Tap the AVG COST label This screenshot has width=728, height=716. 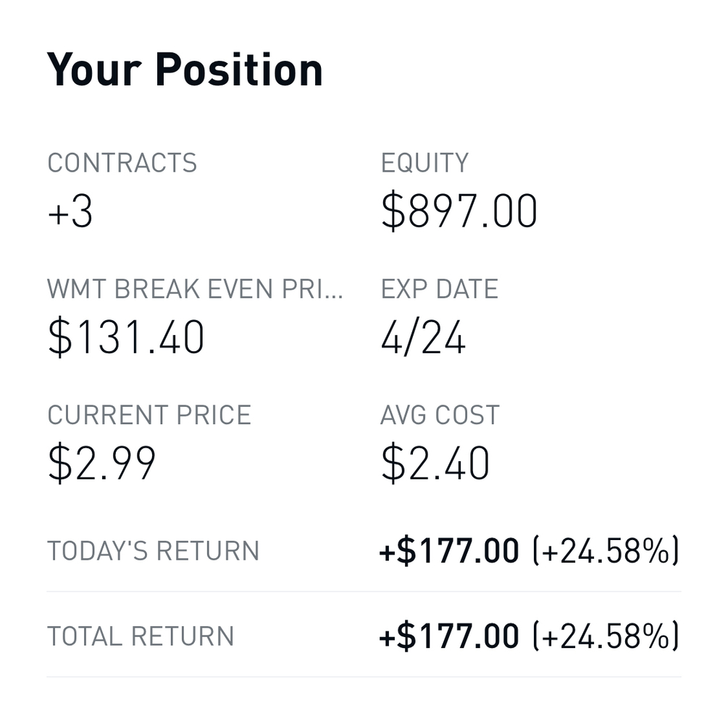(440, 416)
